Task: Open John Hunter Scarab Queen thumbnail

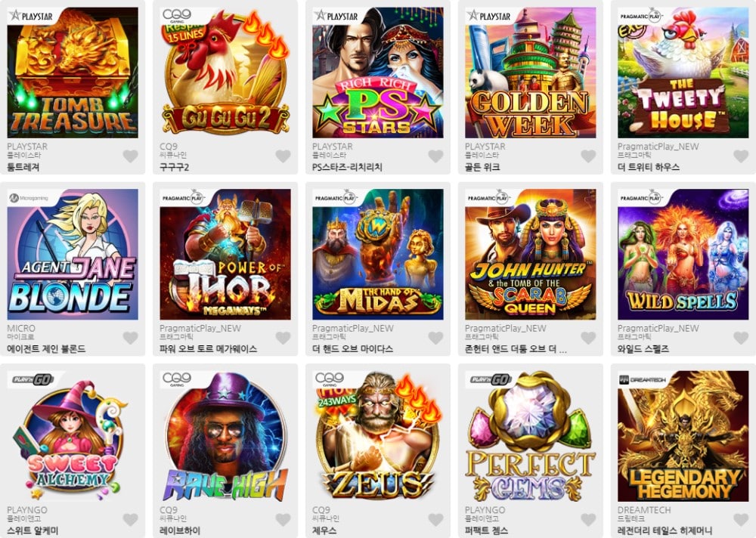Action: pos(531,254)
